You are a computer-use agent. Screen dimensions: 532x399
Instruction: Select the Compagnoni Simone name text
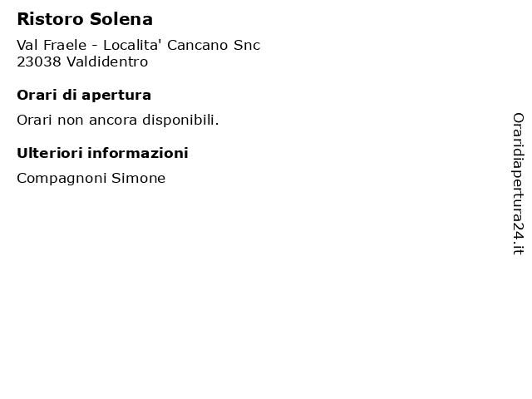click(91, 178)
